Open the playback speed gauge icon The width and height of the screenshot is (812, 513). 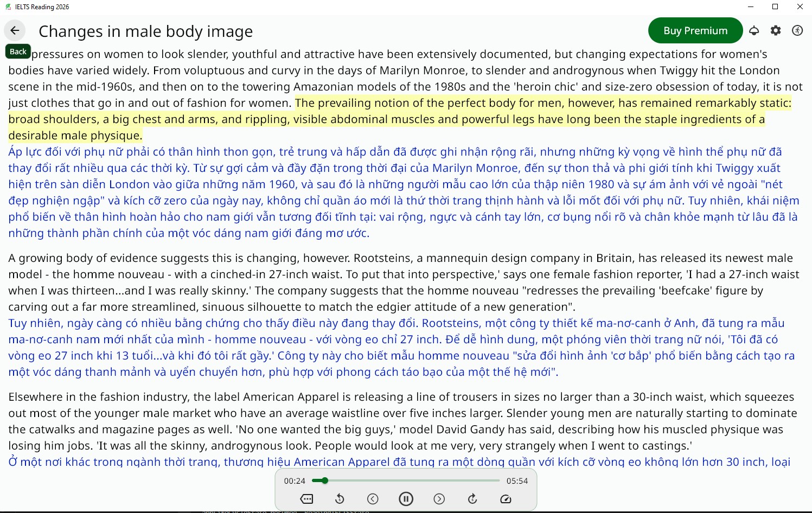coord(506,499)
